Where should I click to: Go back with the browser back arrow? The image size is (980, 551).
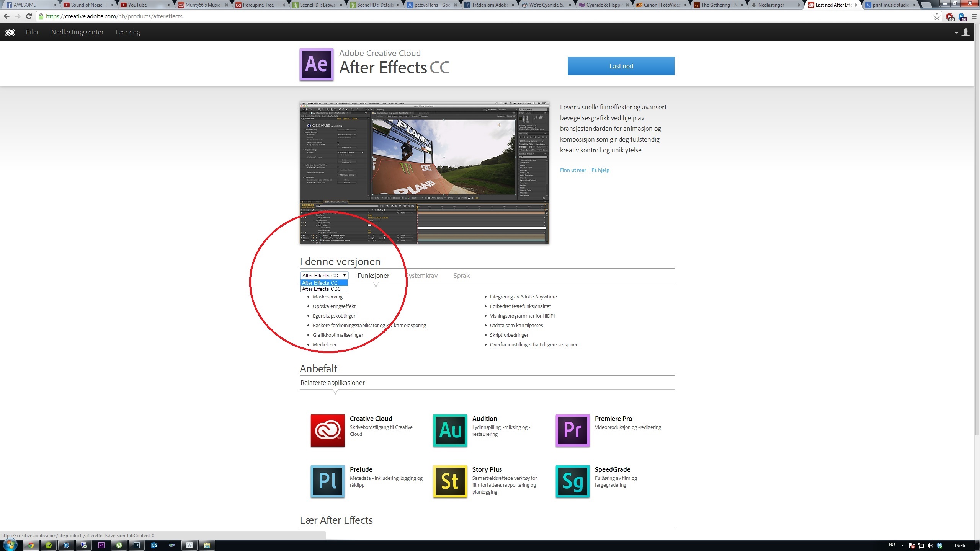(7, 16)
